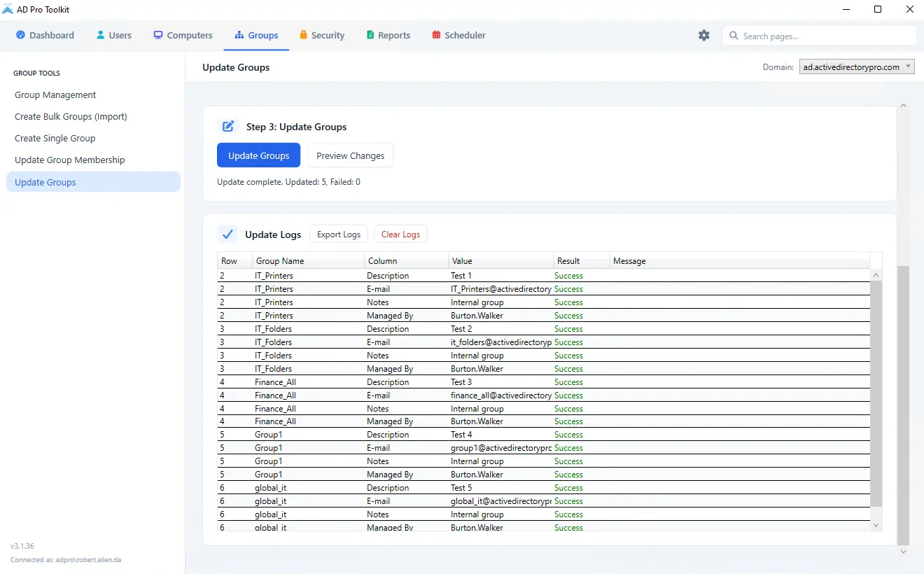Select the finance_all@activedirectory email cell
The width and height of the screenshot is (924, 574).
[500, 395]
